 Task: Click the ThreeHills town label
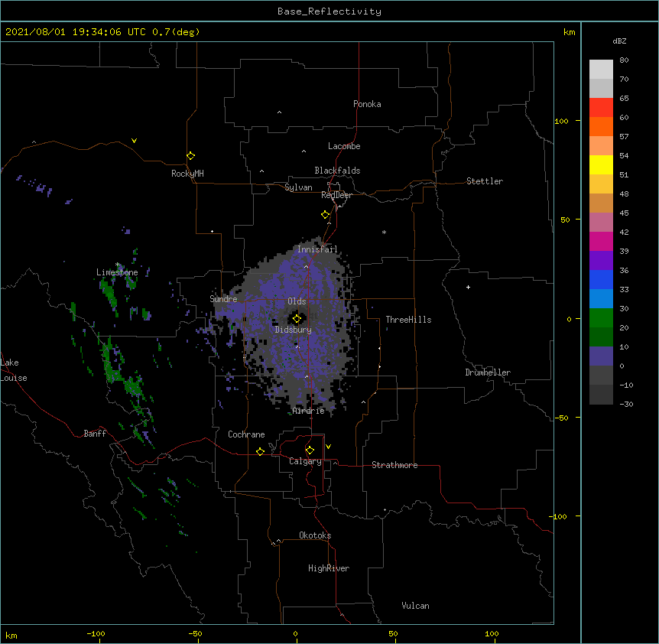point(408,320)
